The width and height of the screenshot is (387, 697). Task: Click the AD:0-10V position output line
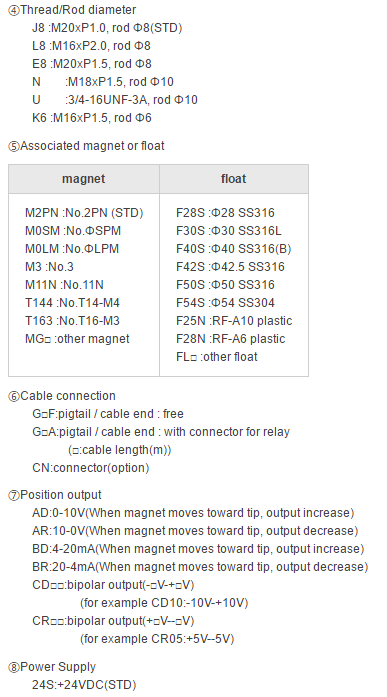[x=193, y=513]
